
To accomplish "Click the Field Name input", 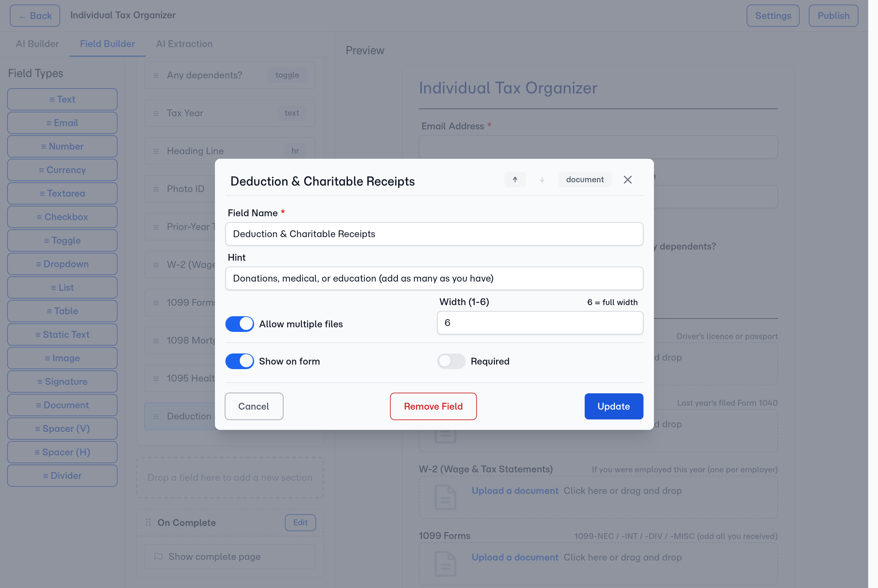I will click(434, 234).
